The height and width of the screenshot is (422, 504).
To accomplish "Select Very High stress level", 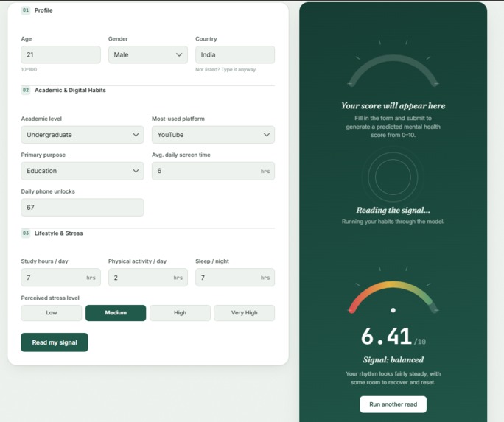I will (x=245, y=313).
